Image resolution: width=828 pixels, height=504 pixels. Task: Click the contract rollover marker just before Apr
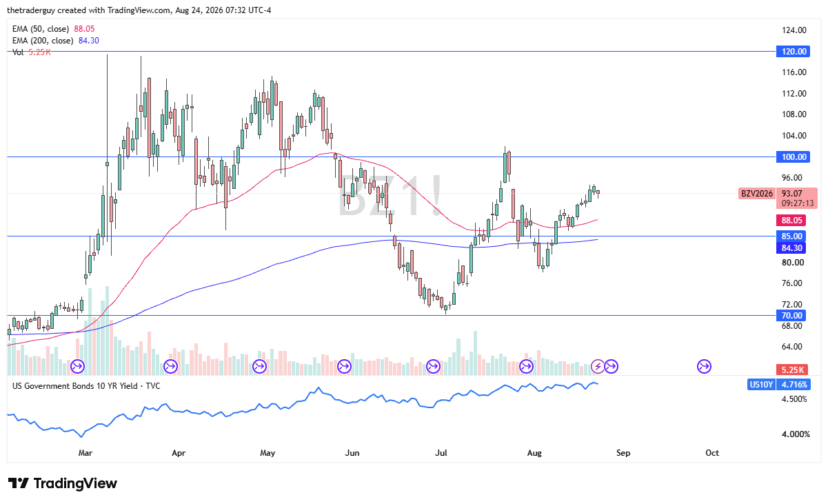170,366
